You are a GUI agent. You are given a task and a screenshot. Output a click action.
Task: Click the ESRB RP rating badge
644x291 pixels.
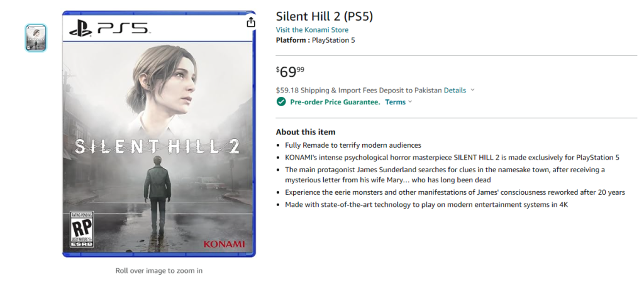81,228
